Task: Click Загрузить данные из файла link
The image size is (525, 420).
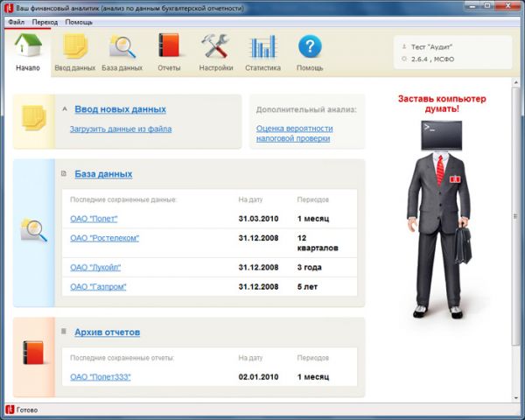Action: pyautogui.click(x=121, y=129)
